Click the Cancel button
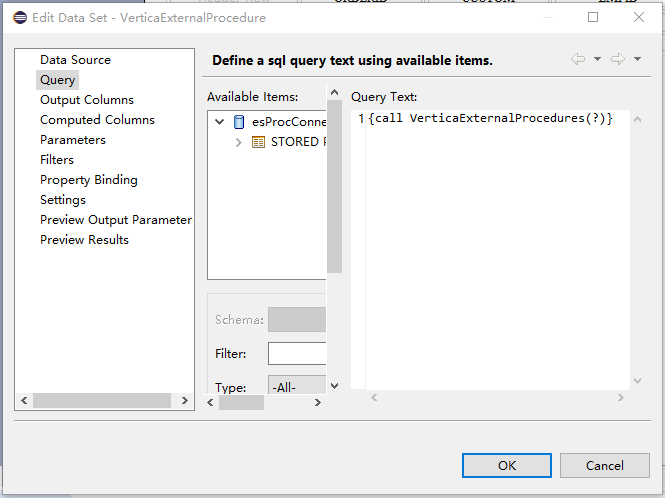 [x=605, y=465]
